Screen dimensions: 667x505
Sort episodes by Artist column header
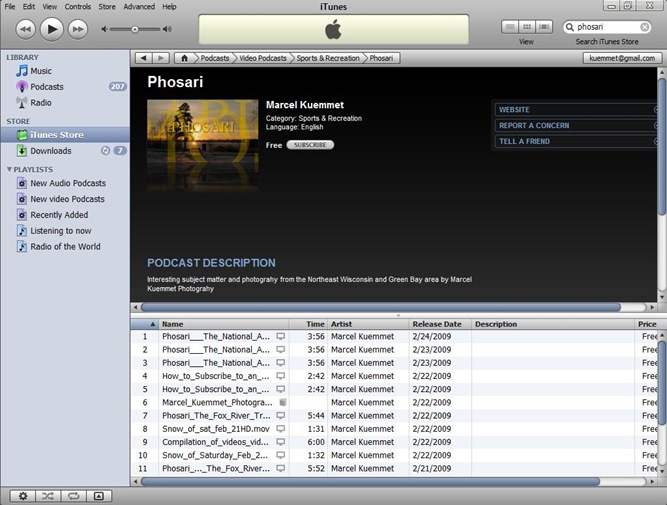(368, 324)
